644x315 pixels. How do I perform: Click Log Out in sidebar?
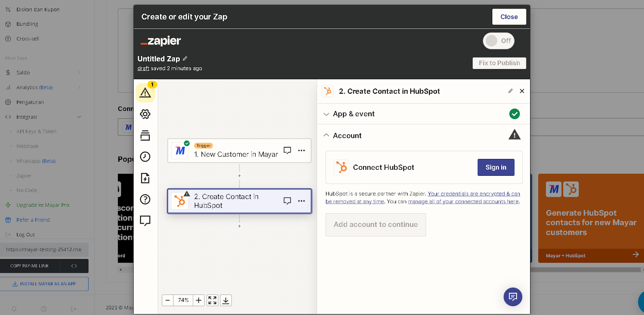click(x=25, y=235)
